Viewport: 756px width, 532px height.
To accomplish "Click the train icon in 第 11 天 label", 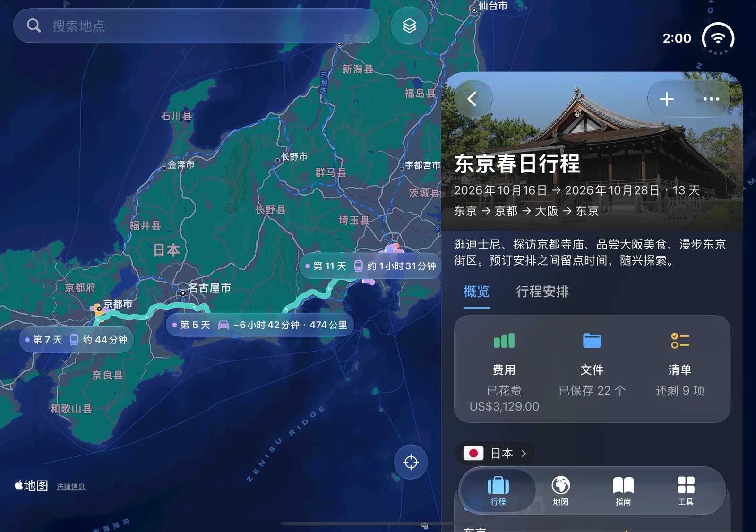I will (x=359, y=266).
